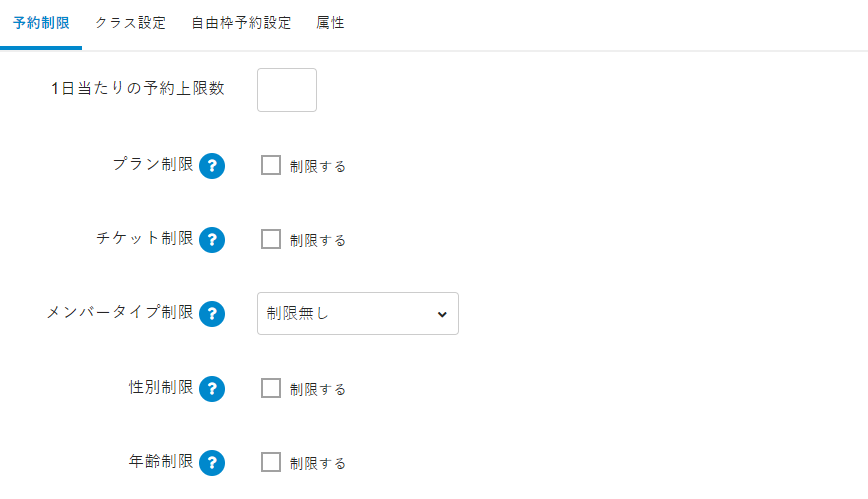868x499 pixels.
Task: Open the 自由枠予約設定 tab
Action: pos(241,23)
